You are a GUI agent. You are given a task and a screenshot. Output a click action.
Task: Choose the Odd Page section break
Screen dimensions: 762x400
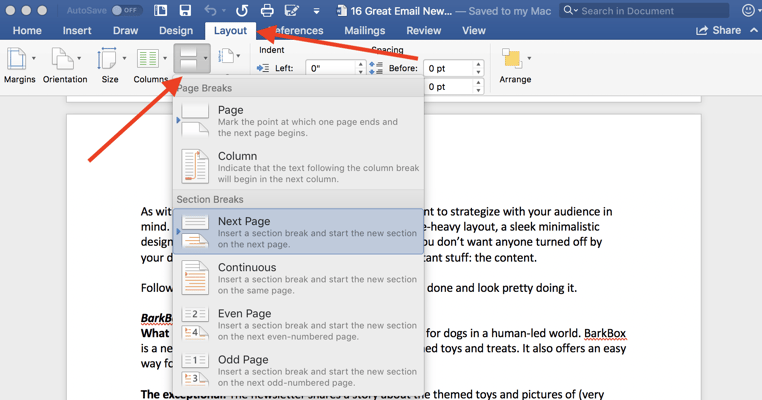298,370
